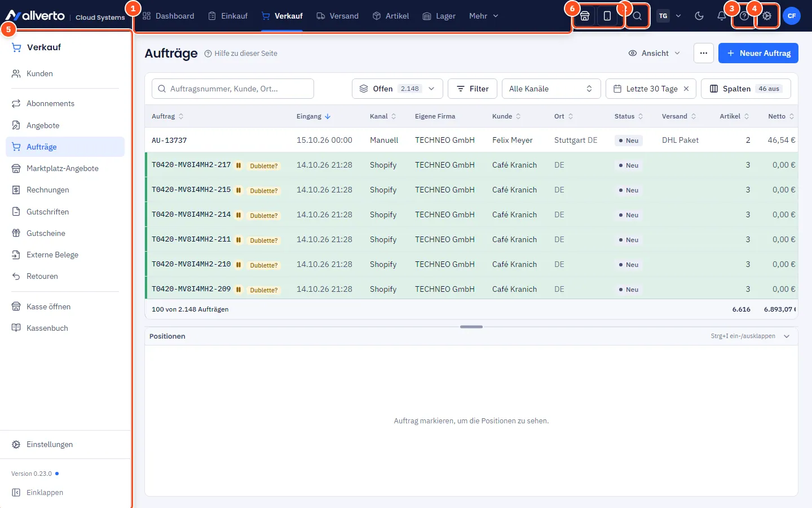This screenshot has height=508, width=812.
Task: Open the notifications bell
Action: [x=722, y=16]
